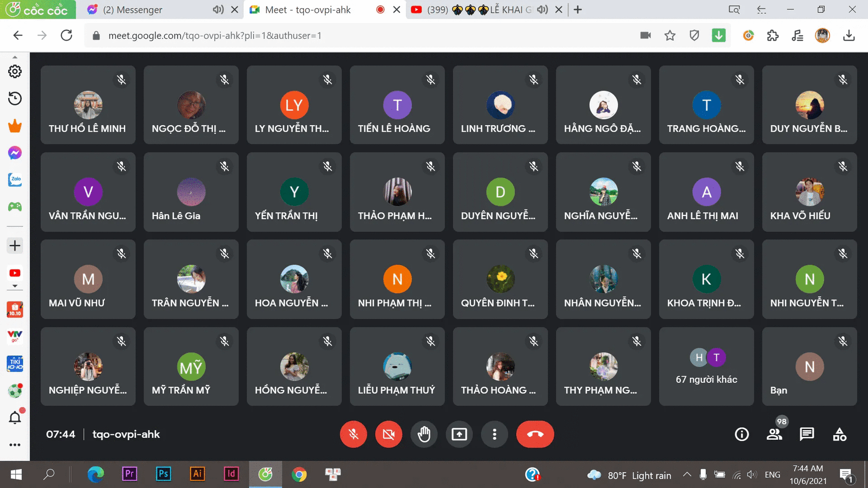Open Photoshop from the taskbar
Viewport: 868px width, 488px height.
[x=163, y=474]
